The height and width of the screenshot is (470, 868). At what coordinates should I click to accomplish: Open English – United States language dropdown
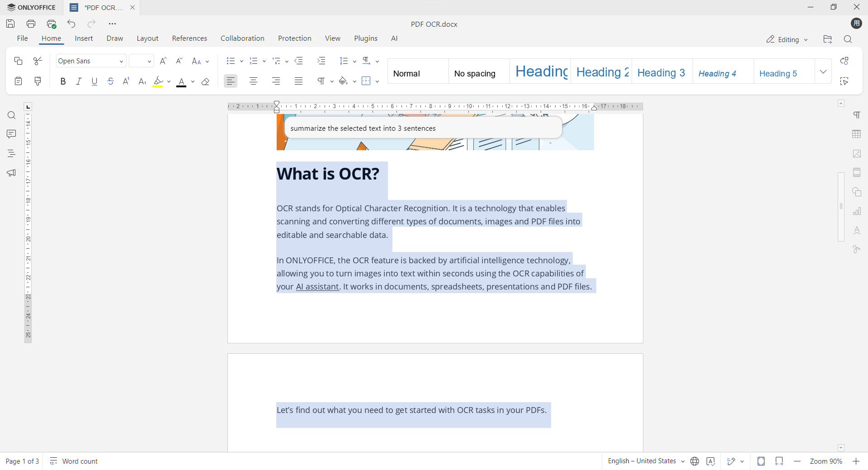point(646,461)
